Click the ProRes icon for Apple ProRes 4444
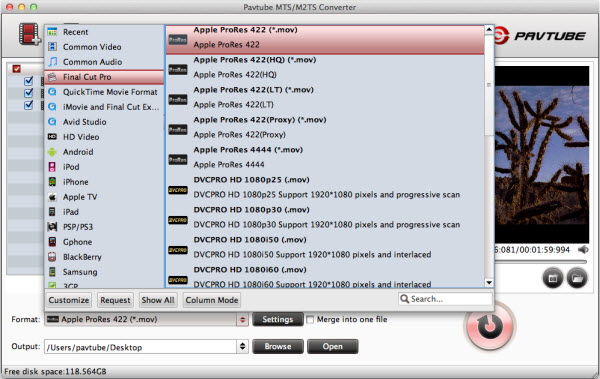The width and height of the screenshot is (600, 379). tap(178, 160)
